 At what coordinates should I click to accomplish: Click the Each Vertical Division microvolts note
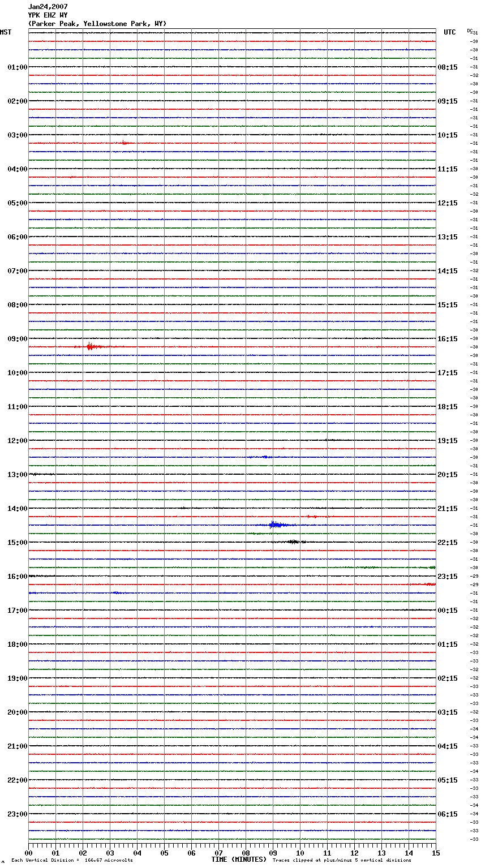point(72,860)
